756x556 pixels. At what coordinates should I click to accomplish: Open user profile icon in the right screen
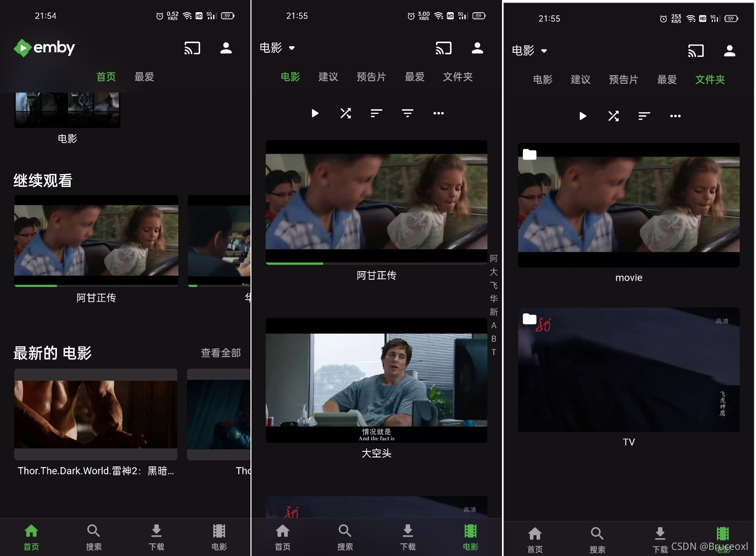click(x=730, y=51)
